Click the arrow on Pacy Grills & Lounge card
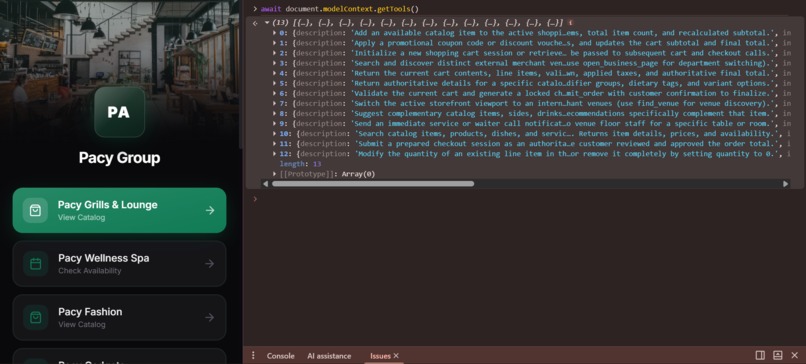 point(210,210)
